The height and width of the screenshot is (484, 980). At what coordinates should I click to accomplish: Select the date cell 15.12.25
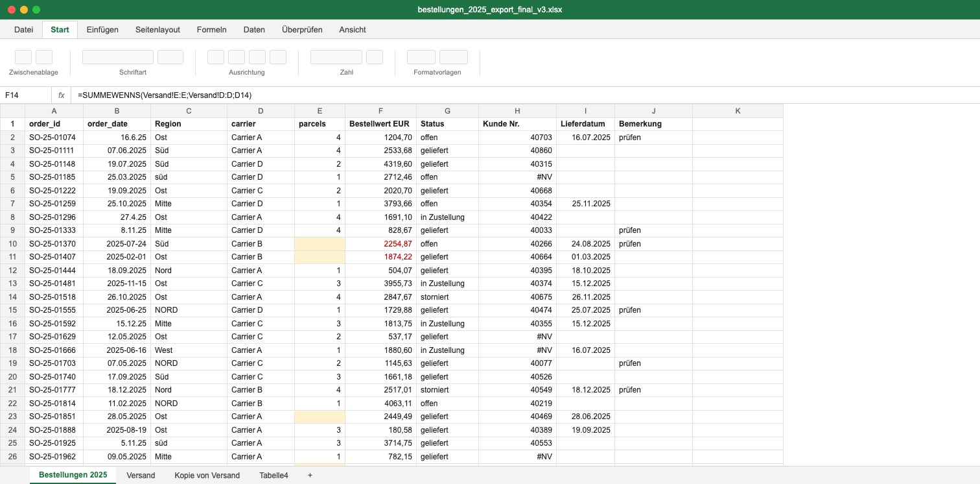(117, 323)
